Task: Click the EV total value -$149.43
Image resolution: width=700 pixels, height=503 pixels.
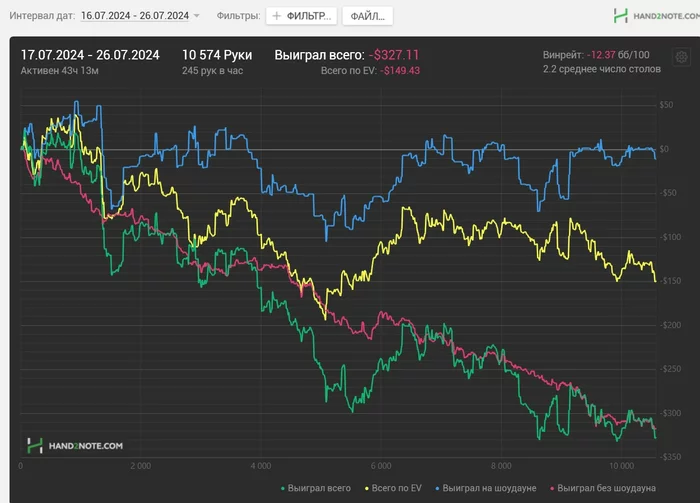Action: (x=400, y=71)
